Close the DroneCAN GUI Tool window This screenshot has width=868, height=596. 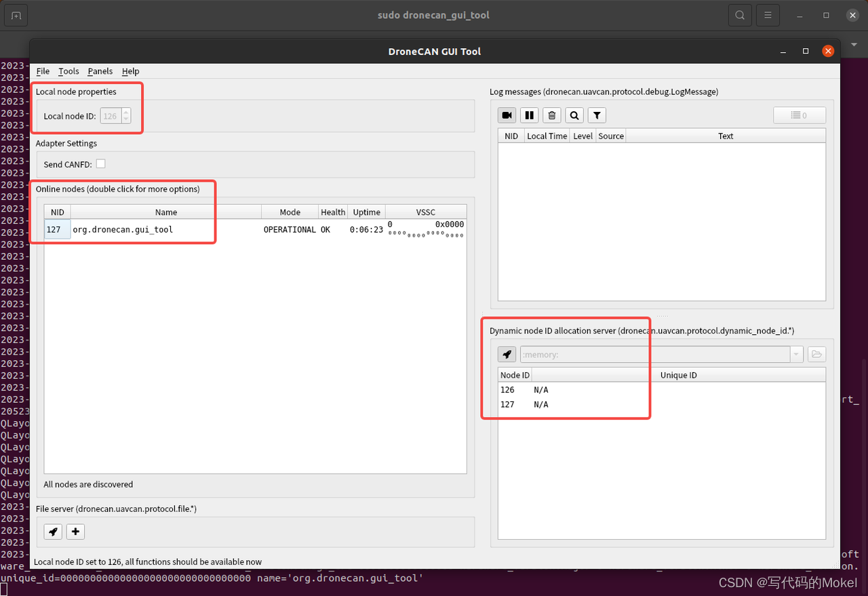coord(827,51)
